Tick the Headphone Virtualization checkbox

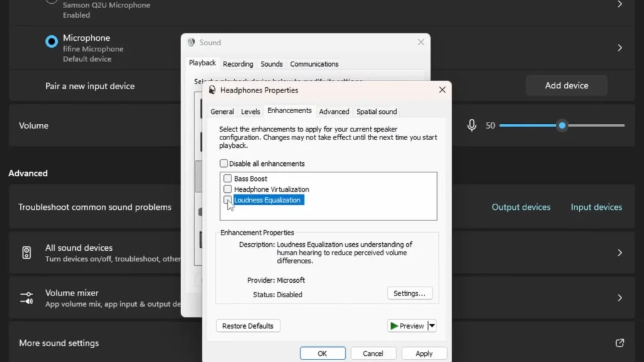click(227, 189)
